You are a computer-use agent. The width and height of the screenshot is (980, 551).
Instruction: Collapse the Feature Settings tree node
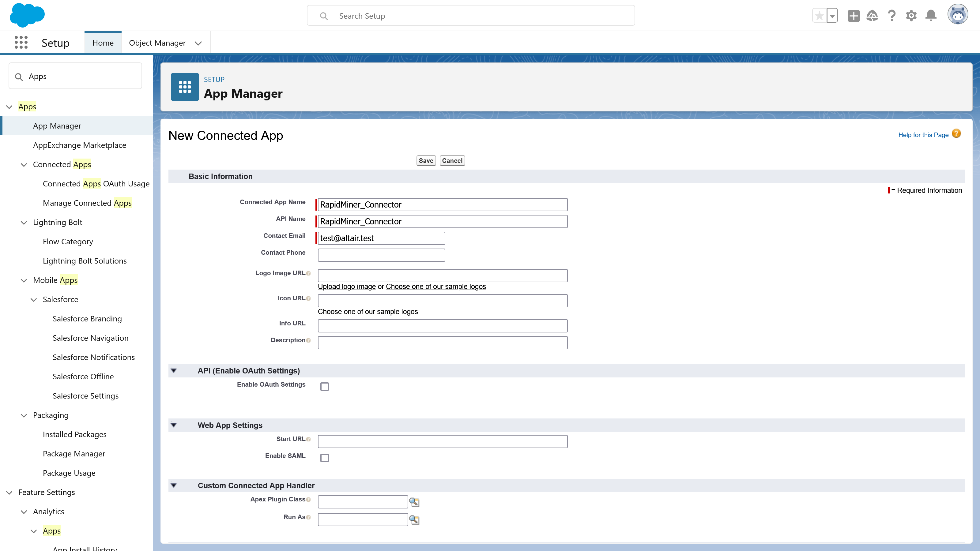(x=9, y=493)
